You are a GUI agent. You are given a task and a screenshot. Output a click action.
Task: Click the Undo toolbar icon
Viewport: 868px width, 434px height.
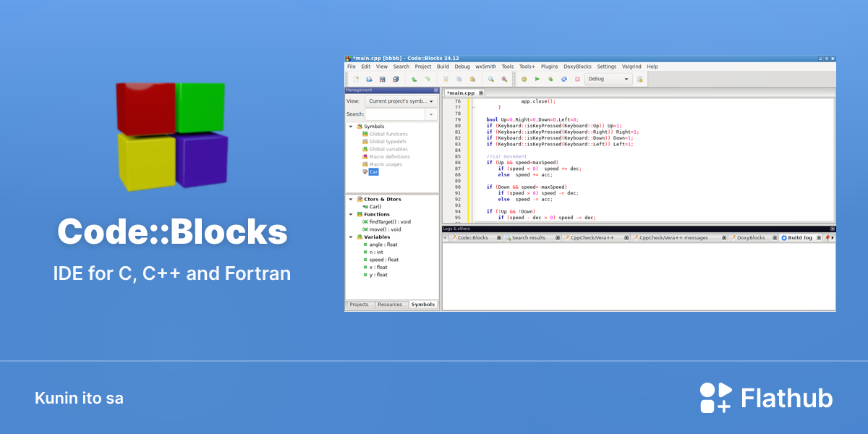coord(414,79)
